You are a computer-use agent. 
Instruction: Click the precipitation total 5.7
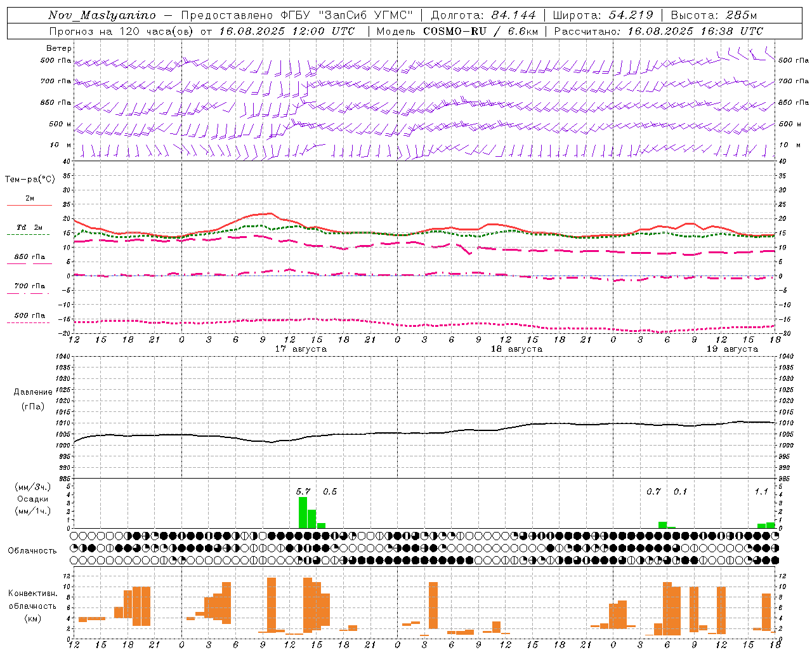click(303, 491)
